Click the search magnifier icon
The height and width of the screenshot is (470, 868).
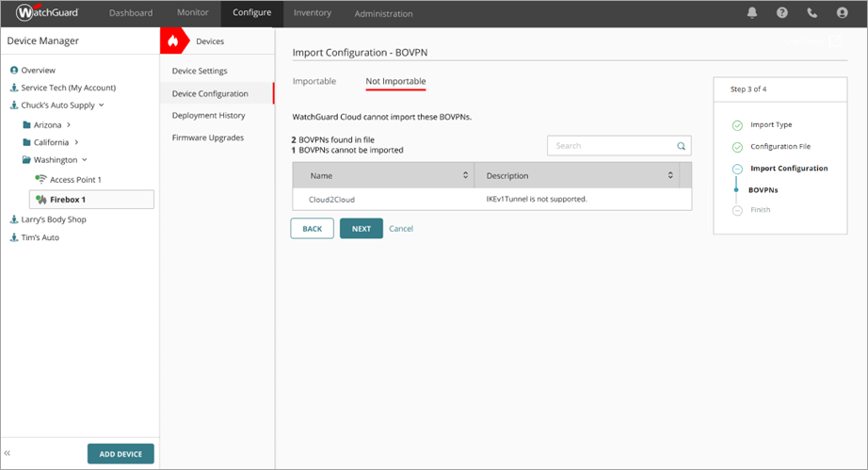coord(681,146)
